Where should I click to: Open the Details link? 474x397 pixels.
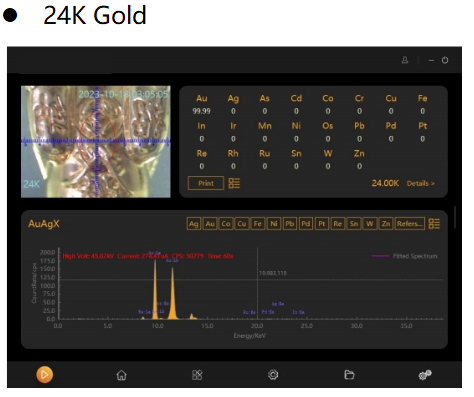click(420, 183)
